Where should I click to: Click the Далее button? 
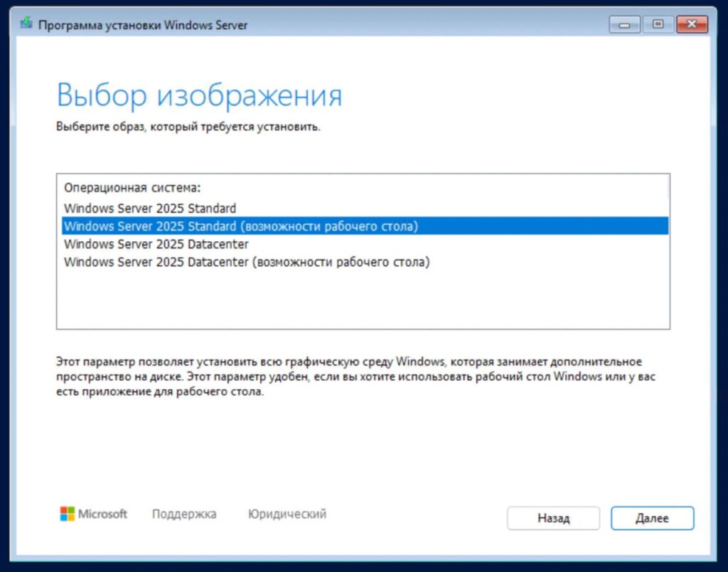point(652,518)
